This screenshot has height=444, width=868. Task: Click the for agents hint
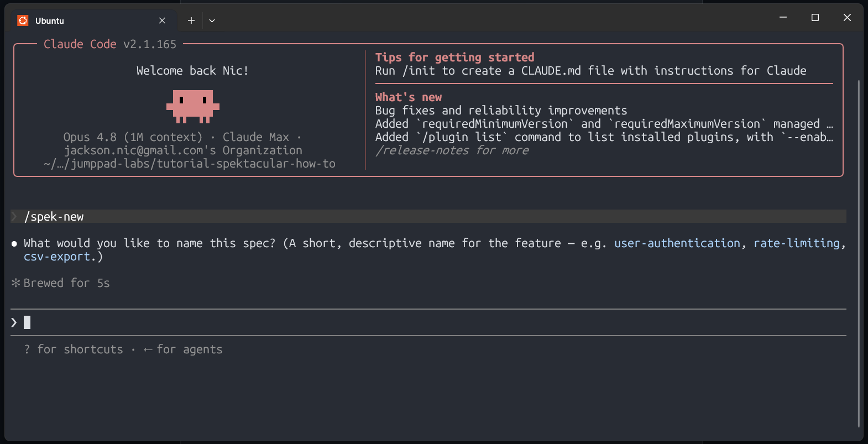(183, 349)
